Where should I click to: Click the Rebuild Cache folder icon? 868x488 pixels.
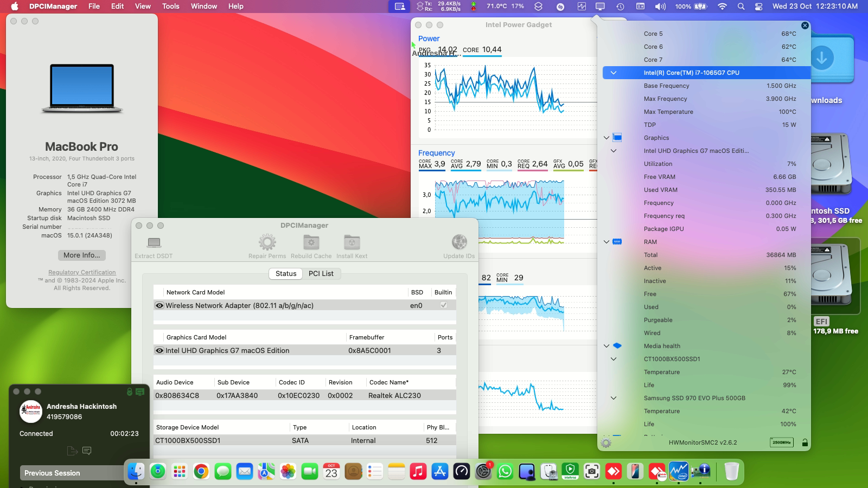310,243
